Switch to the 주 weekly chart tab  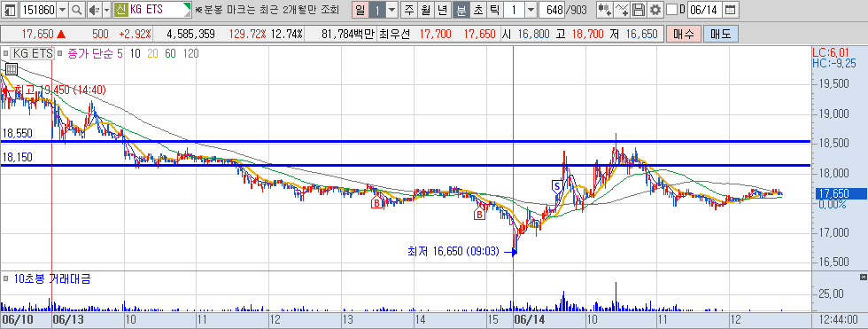point(409,10)
